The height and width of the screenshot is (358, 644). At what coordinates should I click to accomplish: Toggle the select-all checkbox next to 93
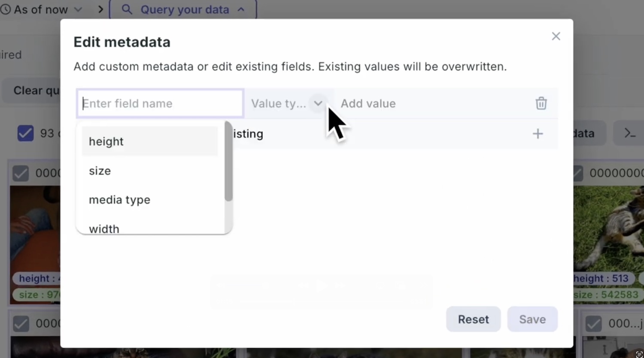pyautogui.click(x=25, y=133)
